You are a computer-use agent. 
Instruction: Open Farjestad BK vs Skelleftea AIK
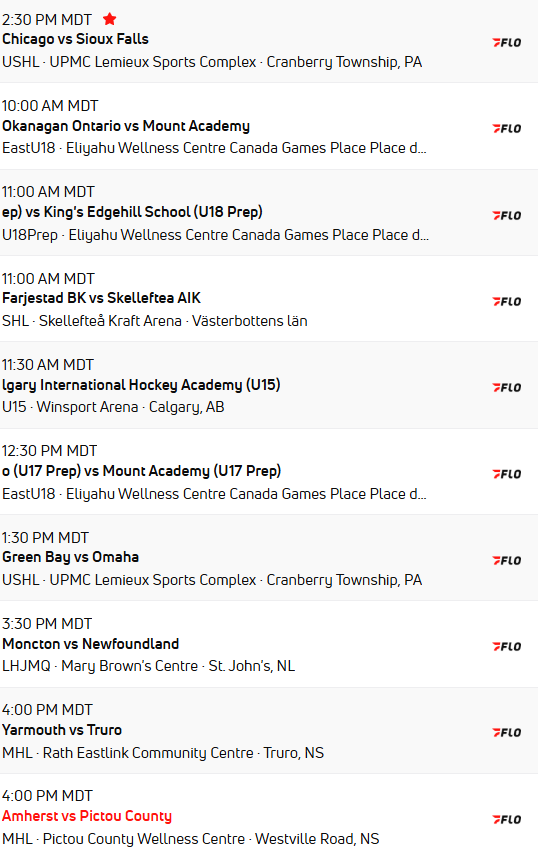coord(101,298)
